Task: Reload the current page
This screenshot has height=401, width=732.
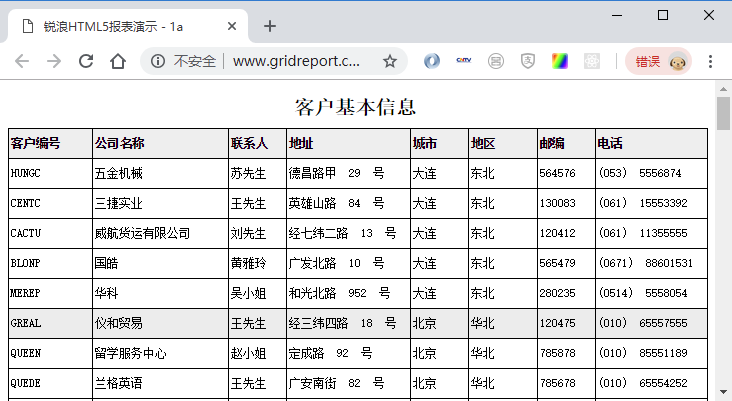Action: pyautogui.click(x=86, y=61)
